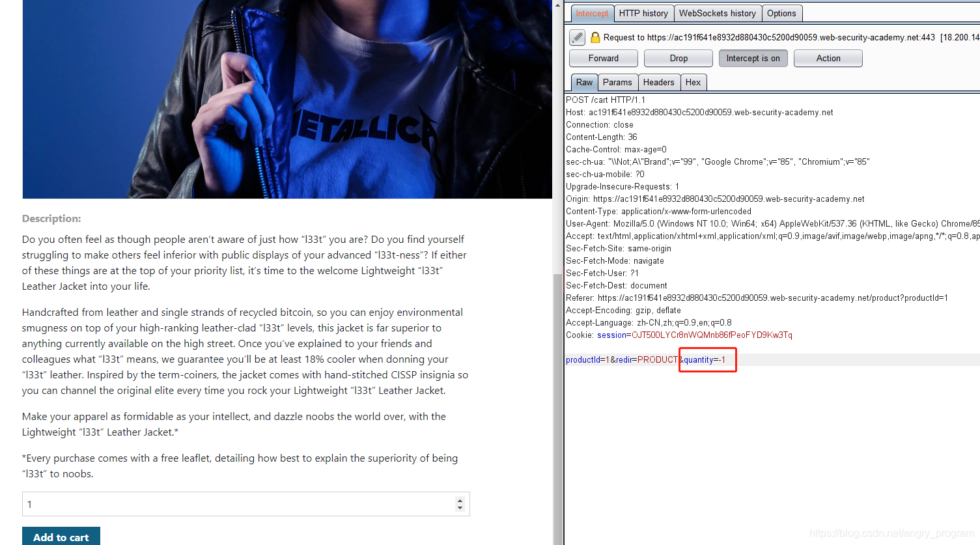
Task: Click the pencil edit icon beside Request URL
Action: click(x=577, y=37)
